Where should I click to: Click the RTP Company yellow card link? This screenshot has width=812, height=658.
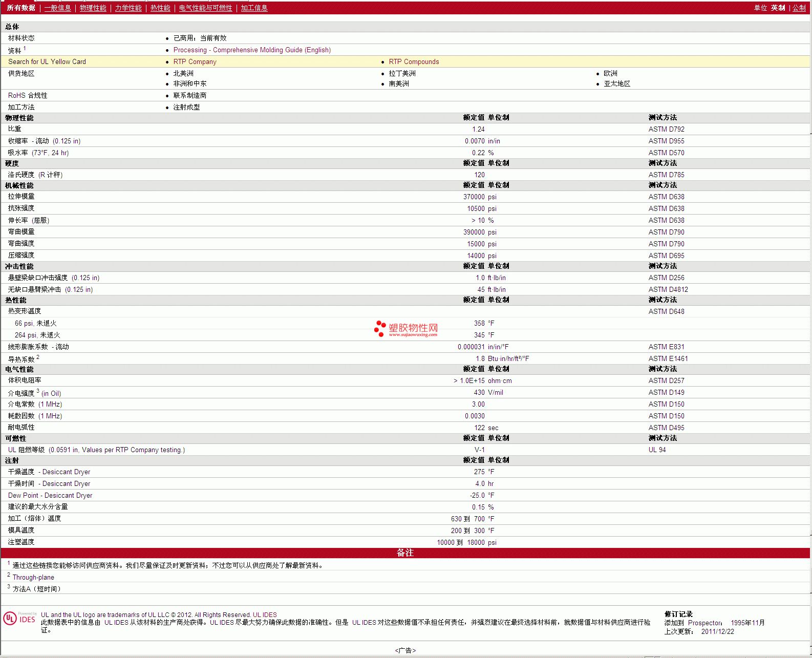(195, 62)
